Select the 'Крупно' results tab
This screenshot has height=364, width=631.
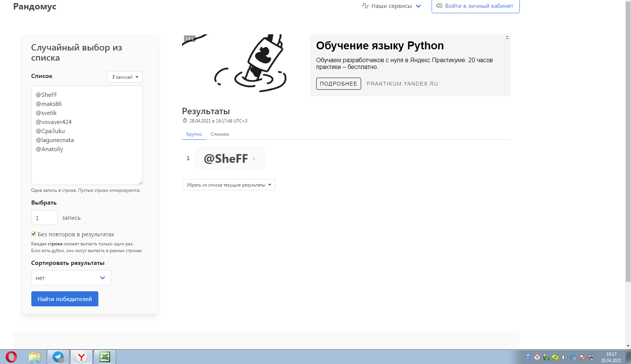tap(194, 134)
